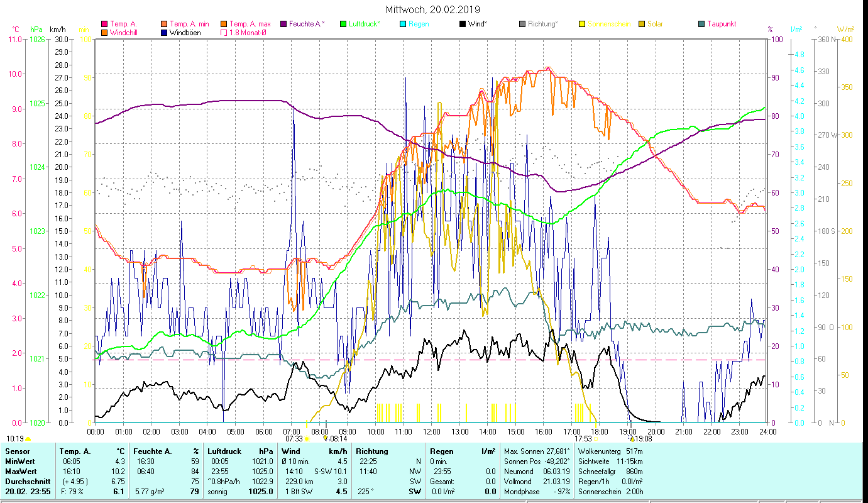
Task: Click the 'Sonnen Pos' table entry
Action: (537, 462)
